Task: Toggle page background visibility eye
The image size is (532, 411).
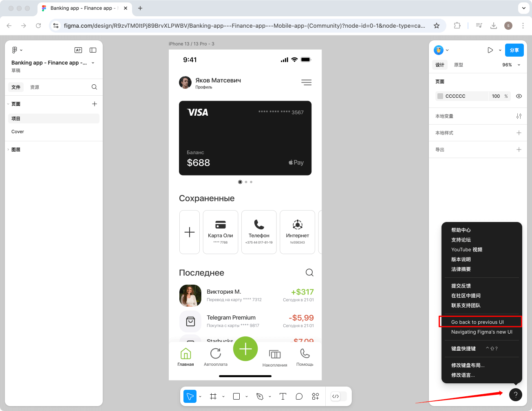Action: tap(519, 96)
